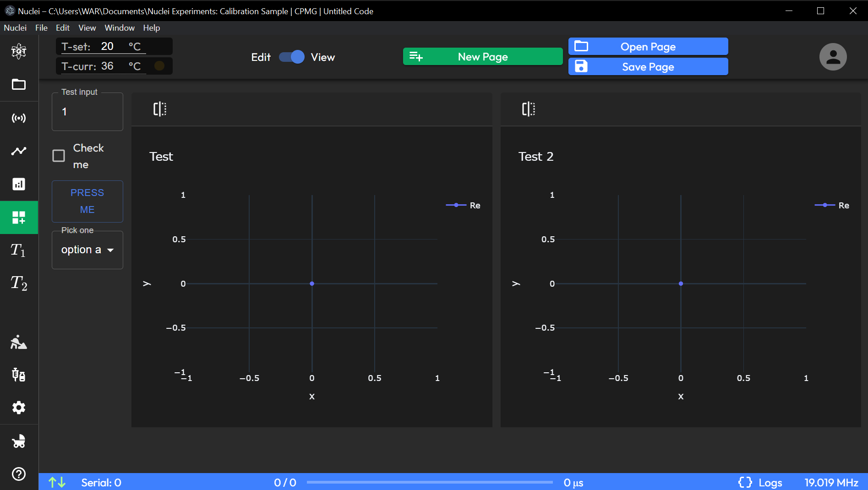The width and height of the screenshot is (868, 490).
Task: Click the progress bar in status bar
Action: click(430, 482)
